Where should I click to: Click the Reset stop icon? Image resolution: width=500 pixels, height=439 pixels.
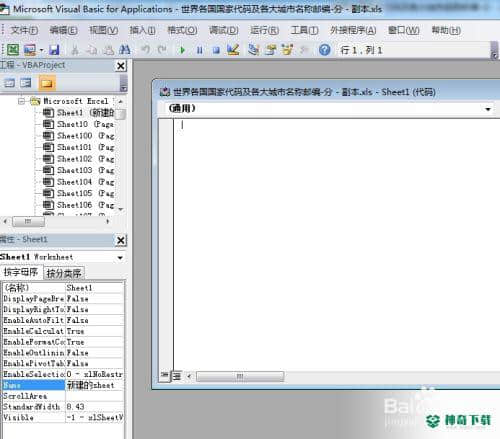(x=216, y=50)
